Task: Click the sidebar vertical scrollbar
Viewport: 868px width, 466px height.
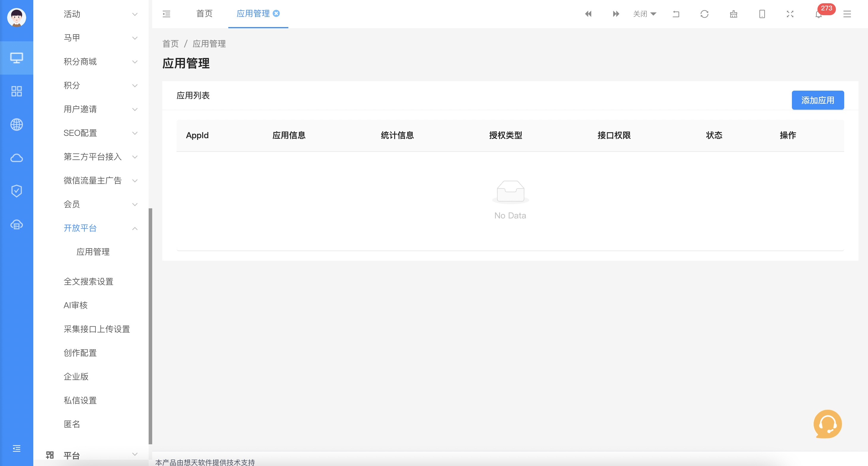Action: click(x=150, y=326)
